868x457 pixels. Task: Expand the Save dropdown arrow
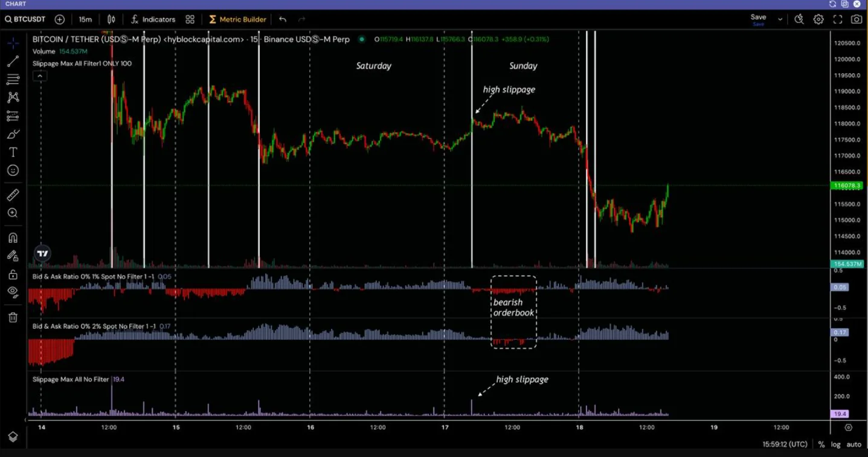coord(780,19)
